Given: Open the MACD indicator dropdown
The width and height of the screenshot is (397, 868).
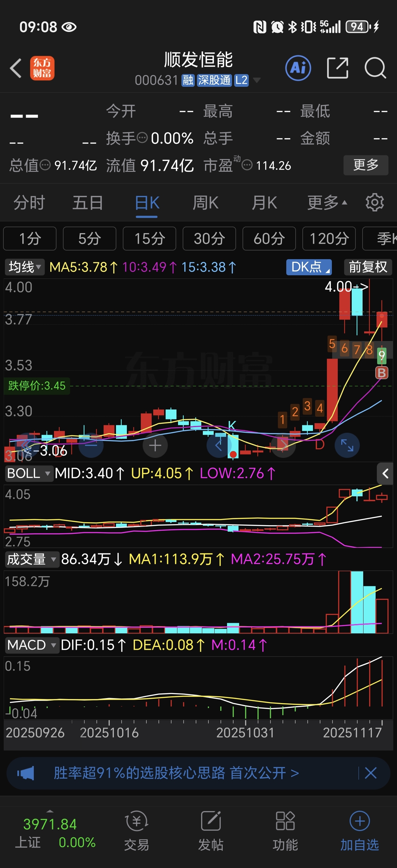Looking at the screenshot, I should (x=32, y=645).
